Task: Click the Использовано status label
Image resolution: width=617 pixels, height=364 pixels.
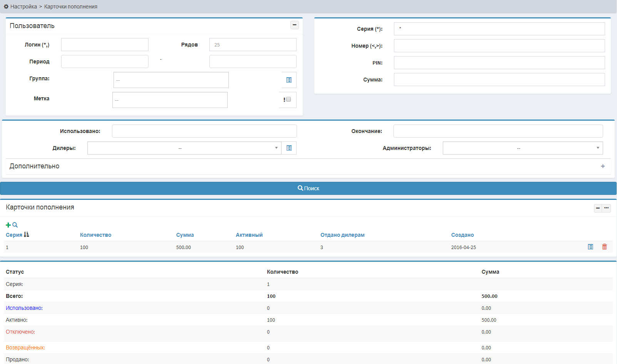Action: coord(24,308)
